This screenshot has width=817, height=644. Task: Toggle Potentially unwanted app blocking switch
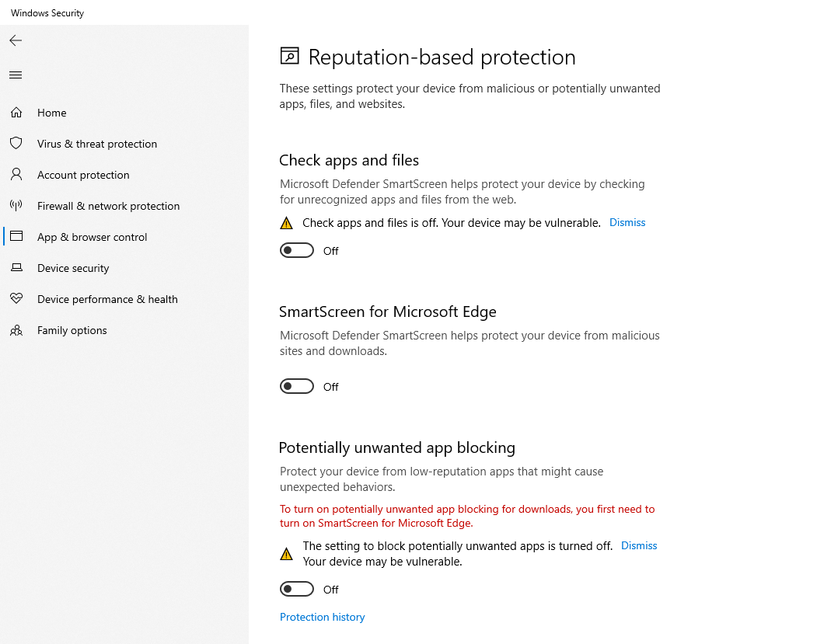(296, 590)
